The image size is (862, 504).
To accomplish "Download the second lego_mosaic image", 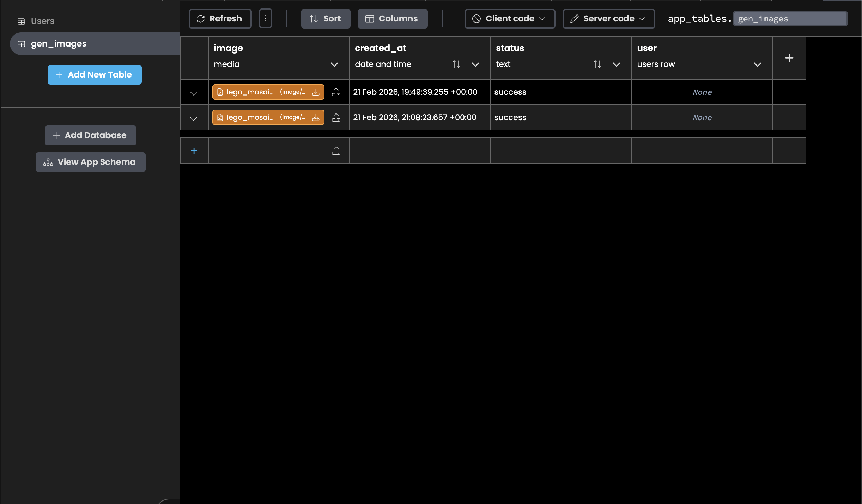I will point(315,118).
